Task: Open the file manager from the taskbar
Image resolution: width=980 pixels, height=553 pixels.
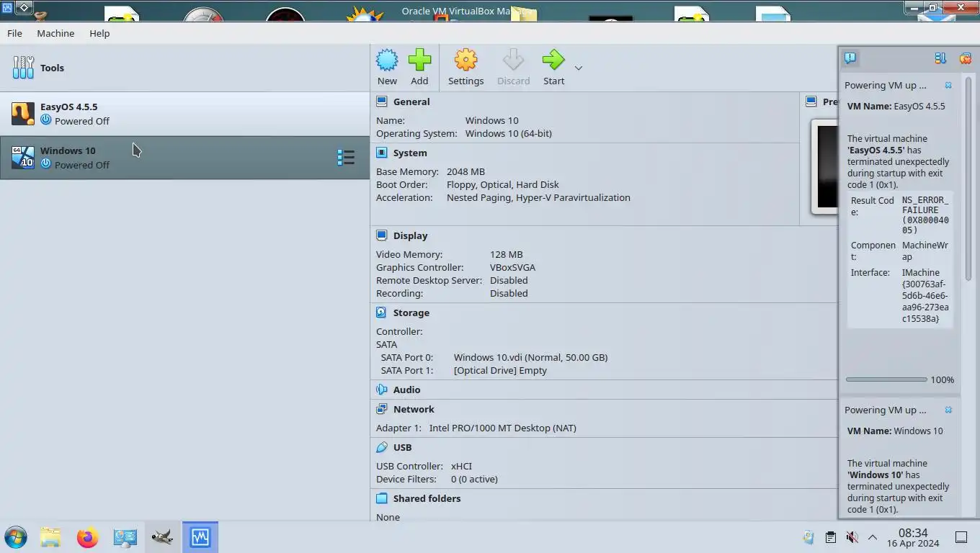Action: 50,537
